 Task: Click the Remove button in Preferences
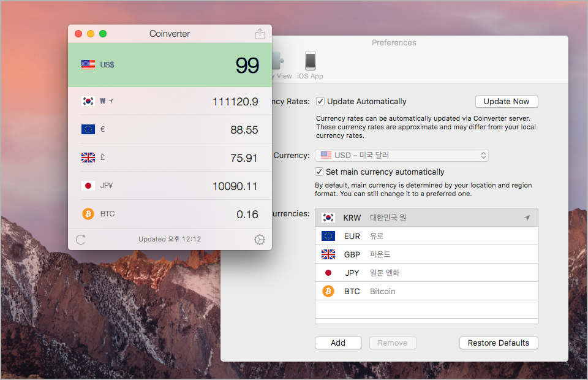pyautogui.click(x=392, y=343)
